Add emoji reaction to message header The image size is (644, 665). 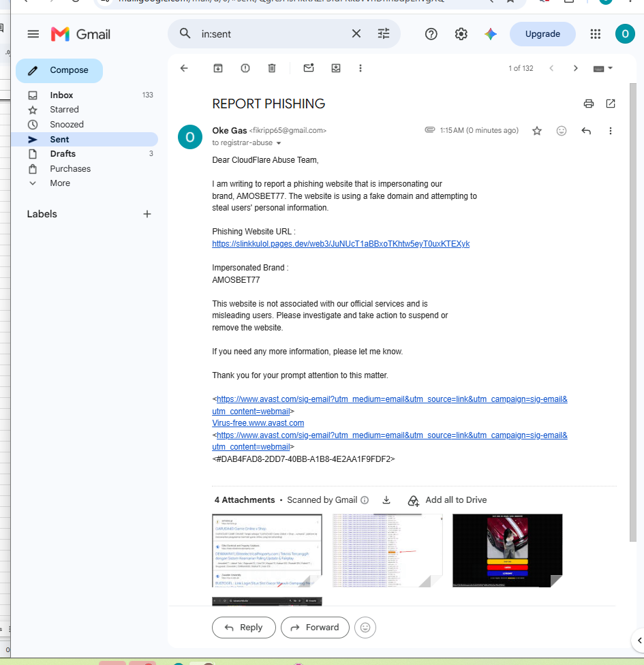(562, 131)
